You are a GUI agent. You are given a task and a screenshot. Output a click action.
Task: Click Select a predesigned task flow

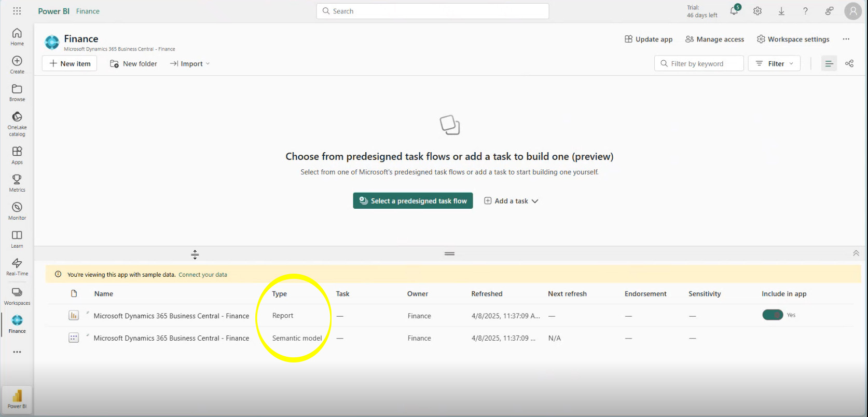[x=413, y=201]
